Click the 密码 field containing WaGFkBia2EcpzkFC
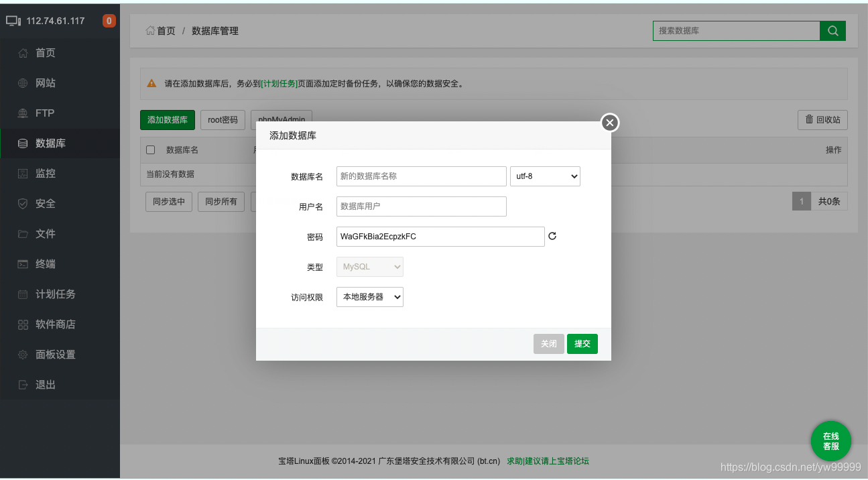This screenshot has height=480, width=868. point(440,237)
